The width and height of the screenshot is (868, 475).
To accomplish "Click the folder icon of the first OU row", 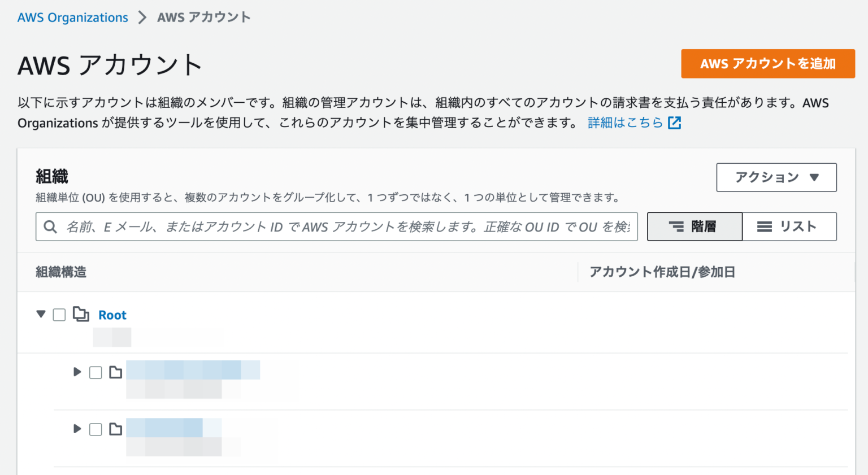I will point(115,372).
